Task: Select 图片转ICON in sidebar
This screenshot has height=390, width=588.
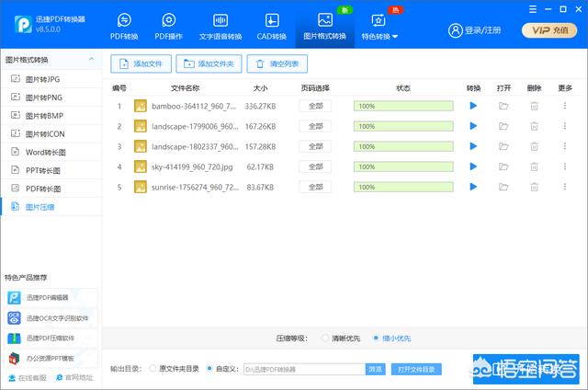Action: click(51, 134)
